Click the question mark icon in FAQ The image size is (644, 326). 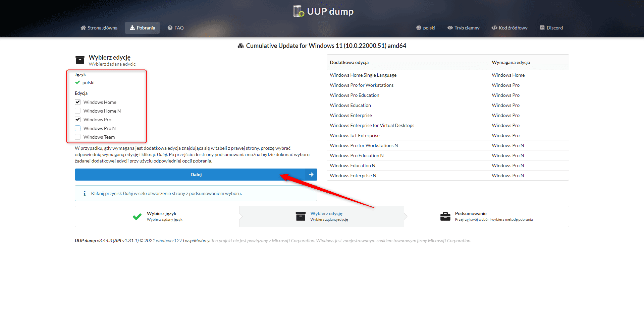tap(170, 28)
